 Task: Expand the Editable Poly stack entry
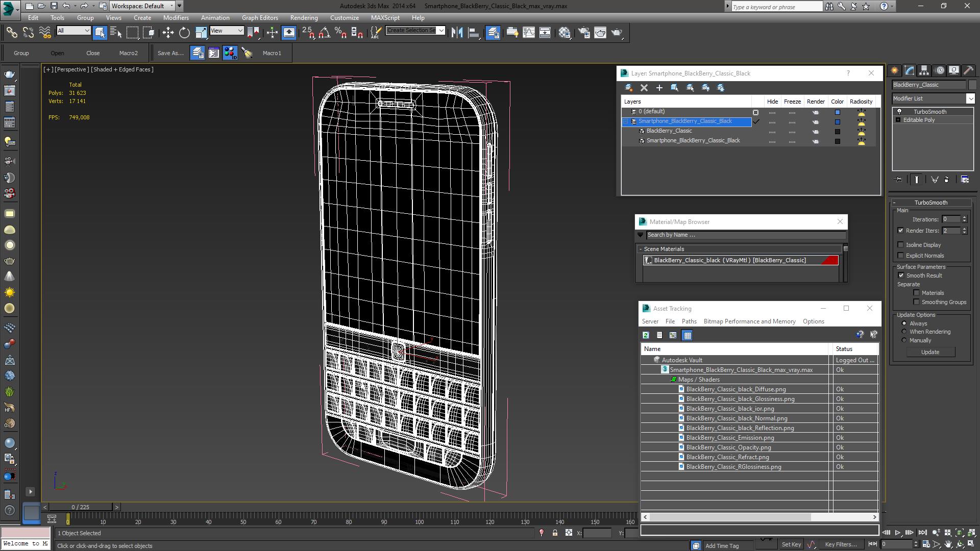(898, 120)
